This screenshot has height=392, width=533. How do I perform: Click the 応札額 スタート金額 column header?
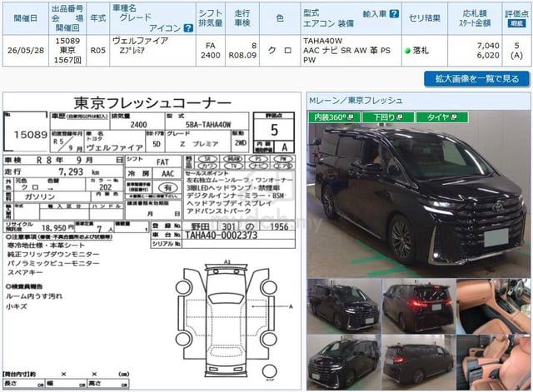pos(475,18)
